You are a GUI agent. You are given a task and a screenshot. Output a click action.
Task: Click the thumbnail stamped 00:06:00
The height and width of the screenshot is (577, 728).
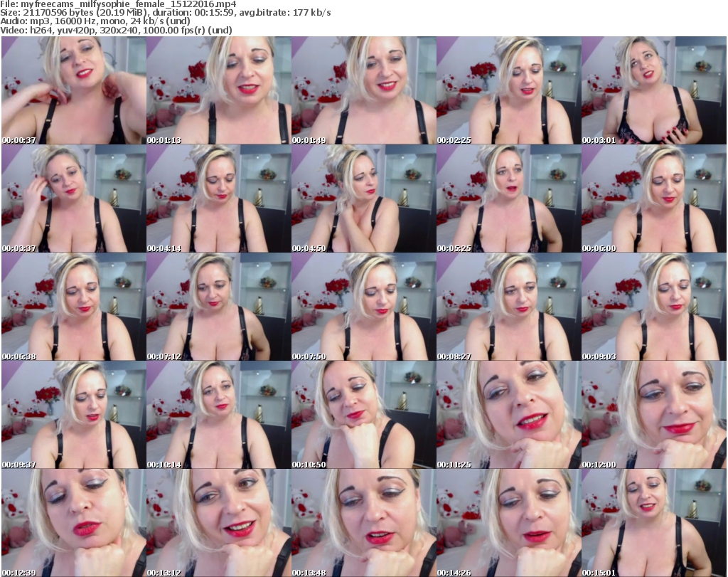point(654,198)
